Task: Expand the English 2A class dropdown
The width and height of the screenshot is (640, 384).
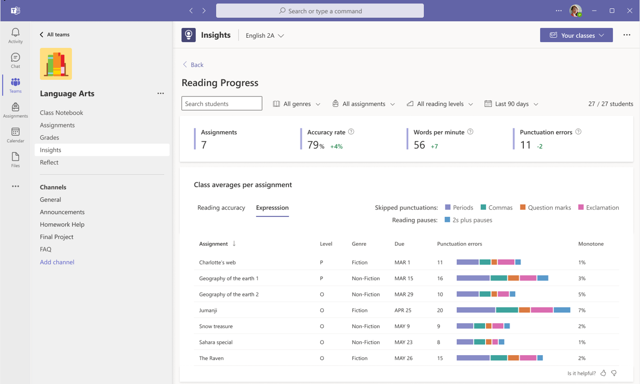Action: (x=264, y=36)
